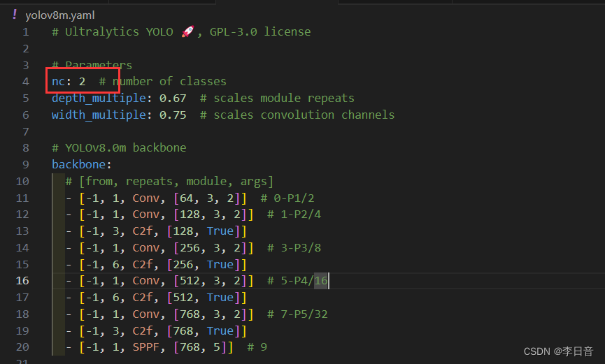Click 'True' on line 17
The image size is (605, 364).
coord(220,298)
